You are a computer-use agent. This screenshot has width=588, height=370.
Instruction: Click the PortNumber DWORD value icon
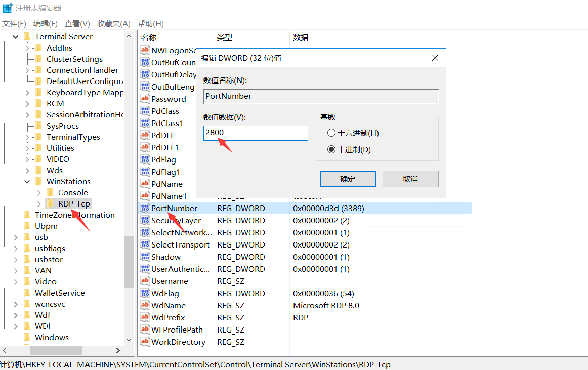tap(145, 209)
